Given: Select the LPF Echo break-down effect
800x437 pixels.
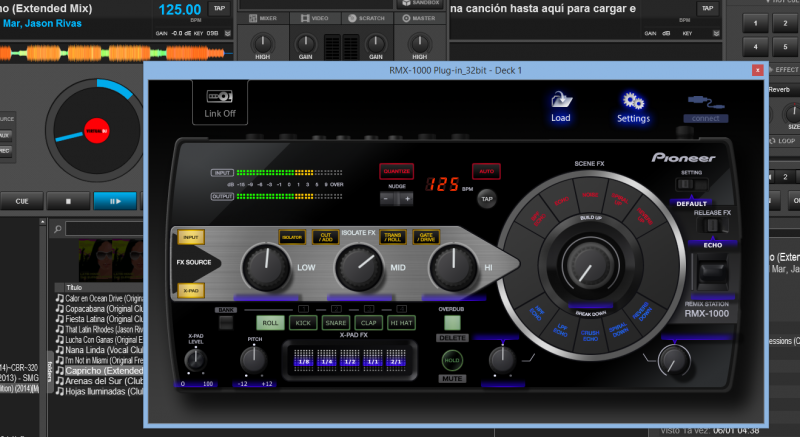Looking at the screenshot, I should coord(561,329).
